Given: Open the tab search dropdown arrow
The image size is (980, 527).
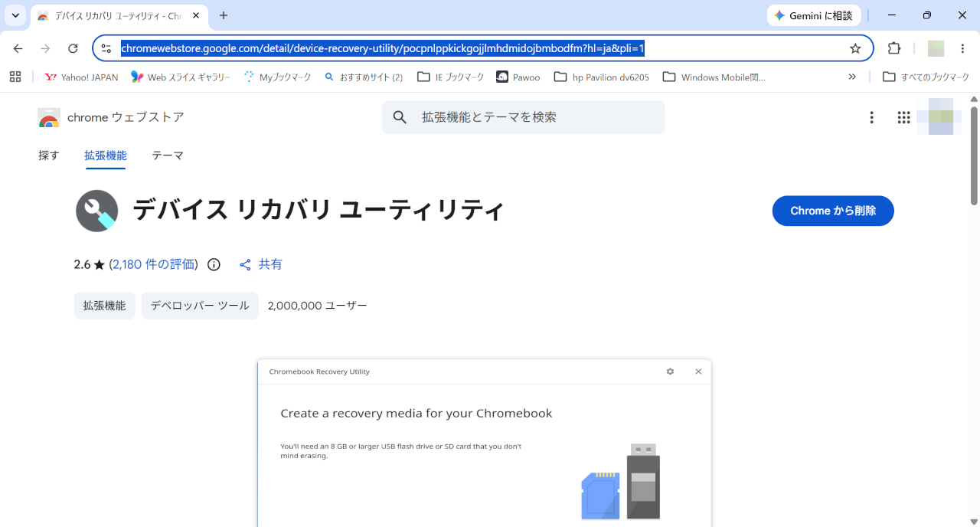Looking at the screenshot, I should (15, 15).
